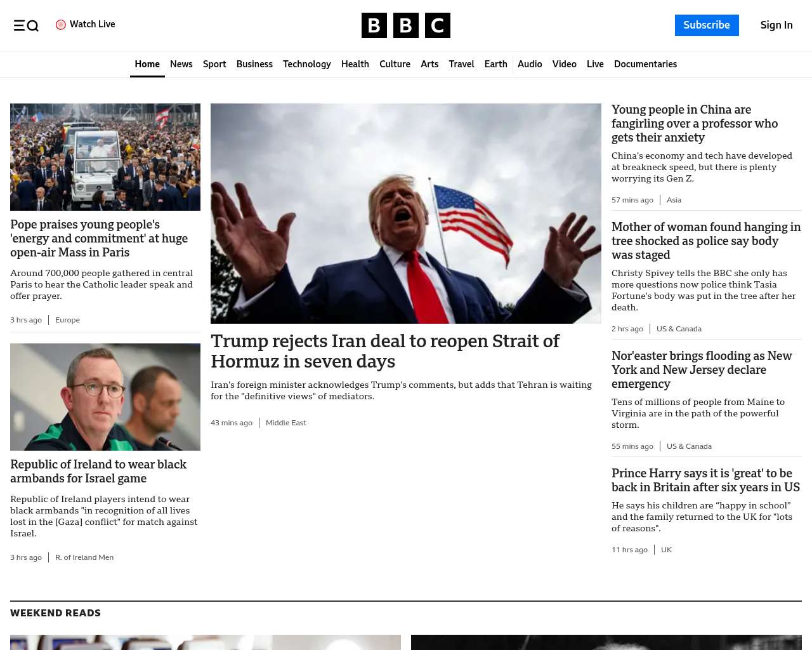The width and height of the screenshot is (812, 650).
Task: Switch to the Technology tab
Action: (x=307, y=64)
